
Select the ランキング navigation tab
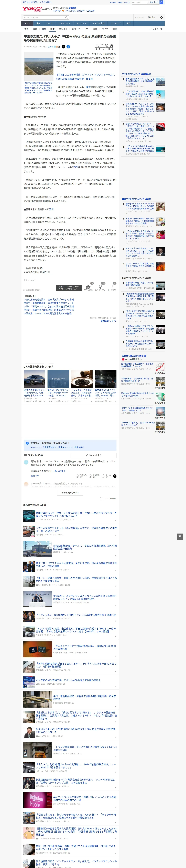pos(115,24)
